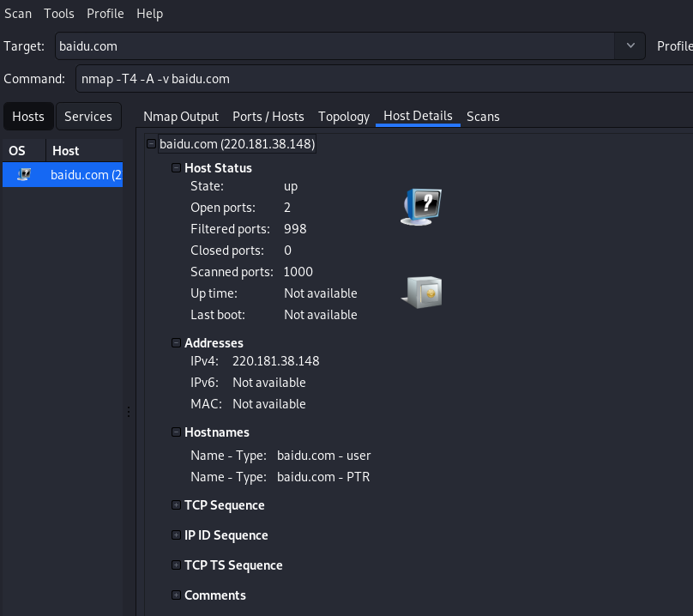The image size is (693, 616).
Task: Open the Help menu
Action: [x=149, y=14]
